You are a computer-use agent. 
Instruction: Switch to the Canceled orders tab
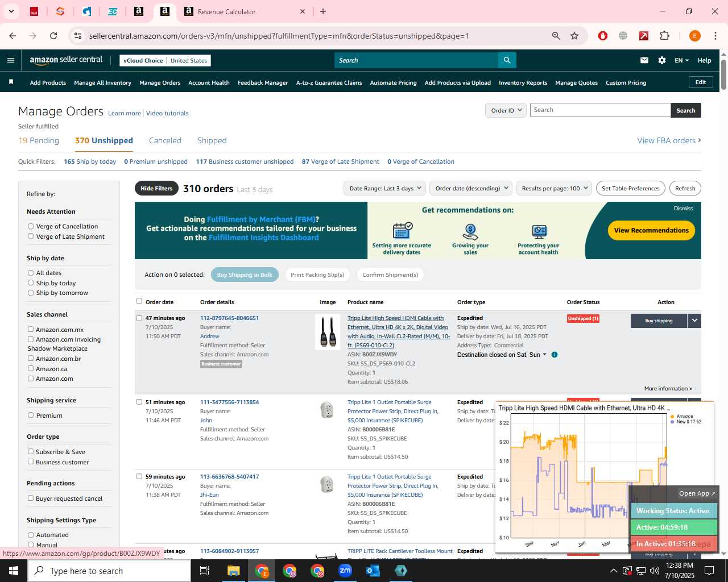[165, 141]
